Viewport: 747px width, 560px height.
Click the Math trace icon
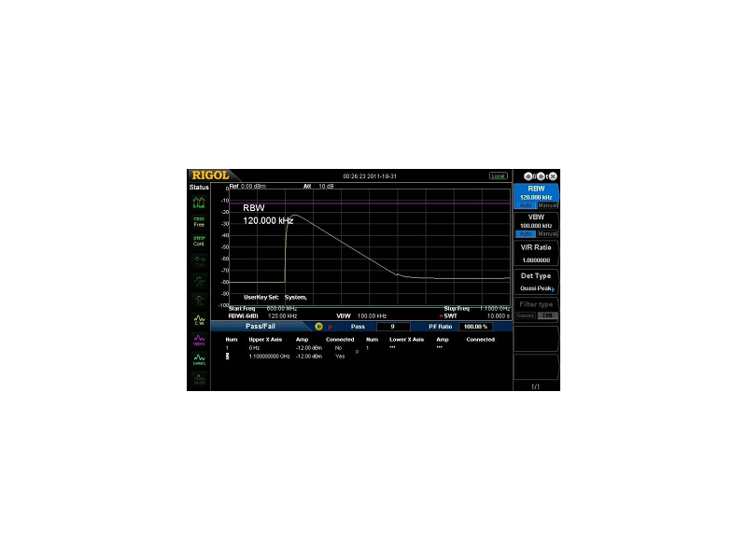pos(199,379)
